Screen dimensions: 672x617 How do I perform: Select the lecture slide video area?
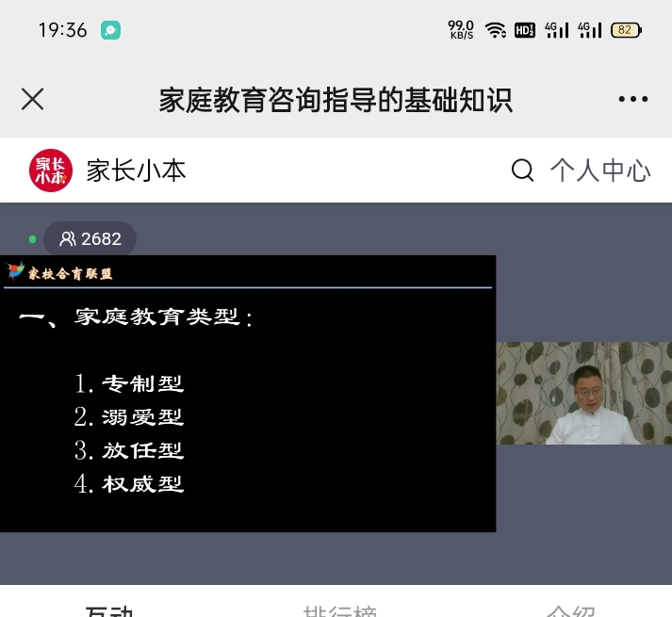pos(248,394)
